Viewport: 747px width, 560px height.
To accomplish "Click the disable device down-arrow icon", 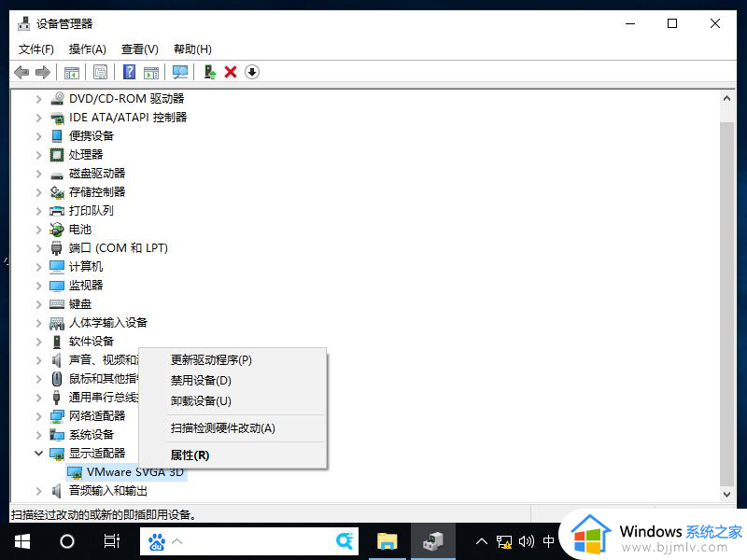I will tap(252, 73).
